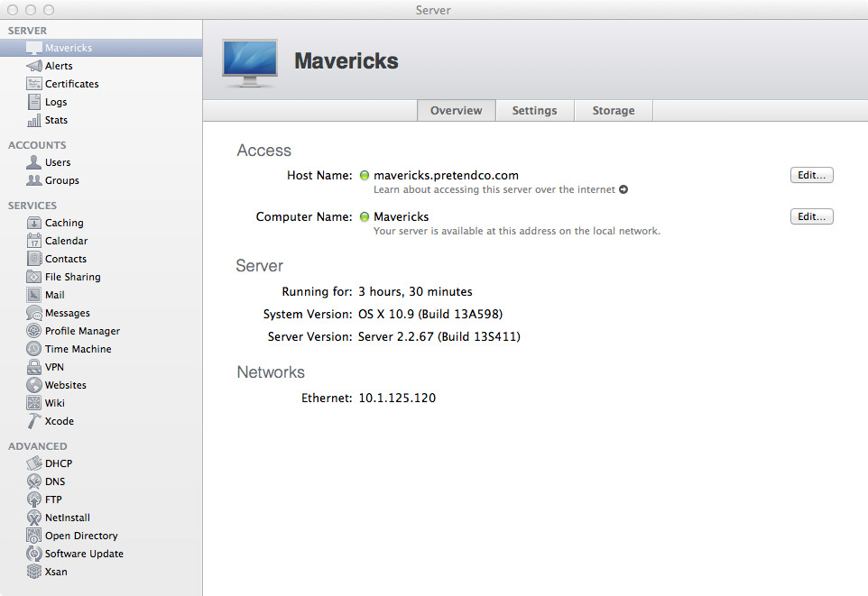868x596 pixels.
Task: Click the SERVICES sidebar section header
Action: 32,206
